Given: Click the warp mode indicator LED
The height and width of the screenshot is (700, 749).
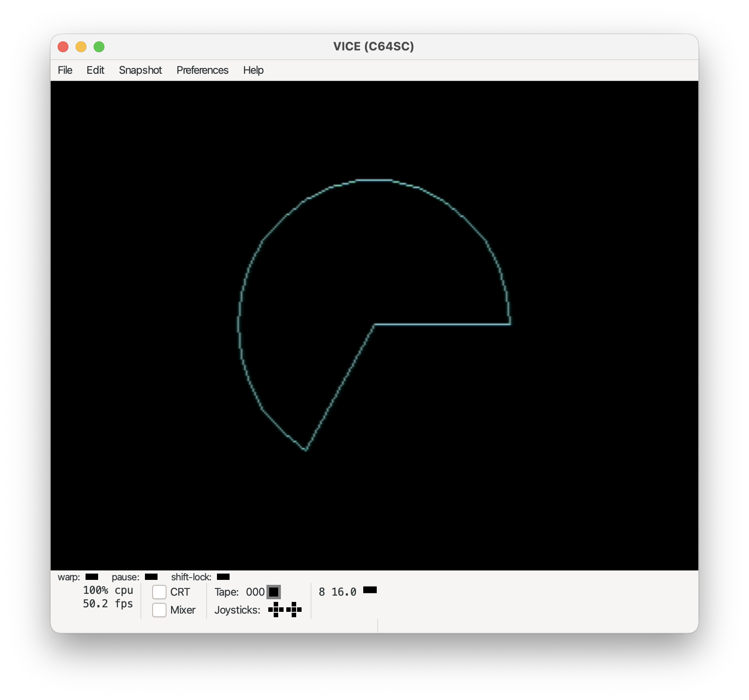Looking at the screenshot, I should coord(92,577).
